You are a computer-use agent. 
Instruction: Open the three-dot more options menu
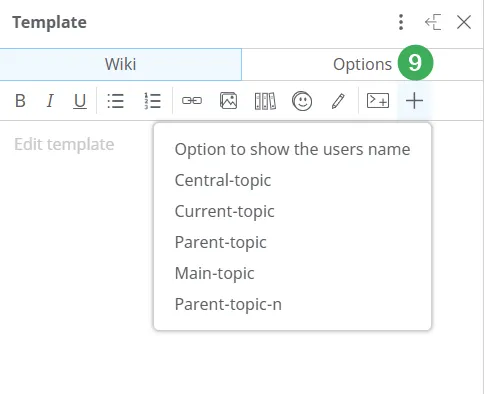point(401,22)
